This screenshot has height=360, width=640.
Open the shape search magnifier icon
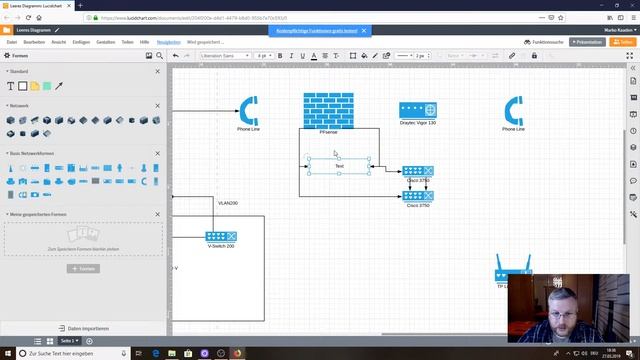coord(160,56)
